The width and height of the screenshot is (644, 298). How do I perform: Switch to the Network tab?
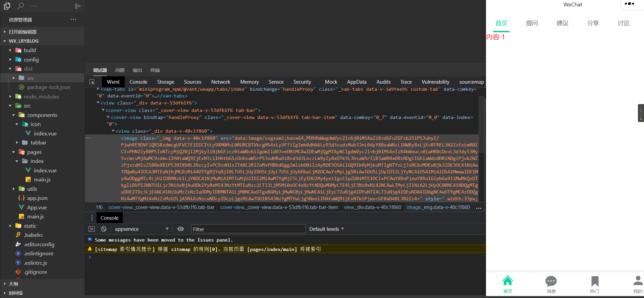click(x=221, y=82)
